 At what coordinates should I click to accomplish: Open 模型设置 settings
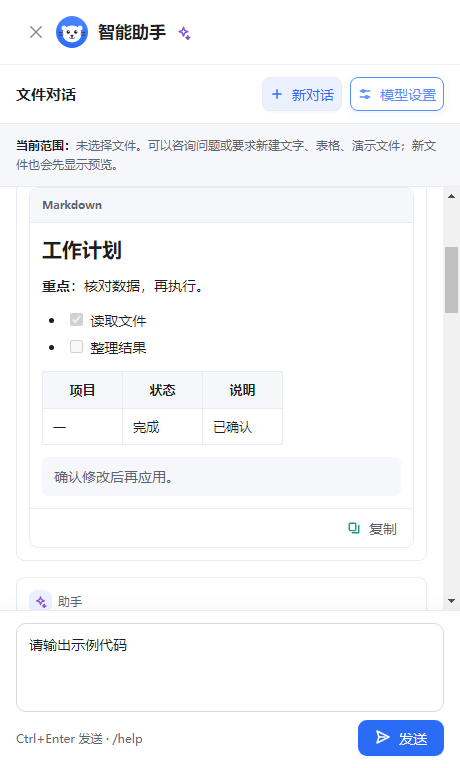click(x=397, y=94)
